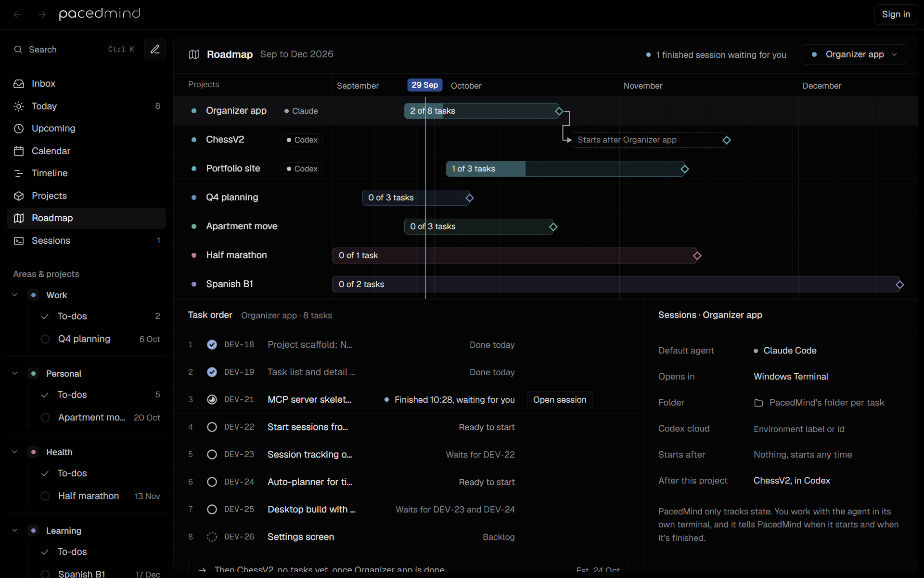Click the Search magnifier icon
This screenshot has height=578, width=924.
click(18, 50)
